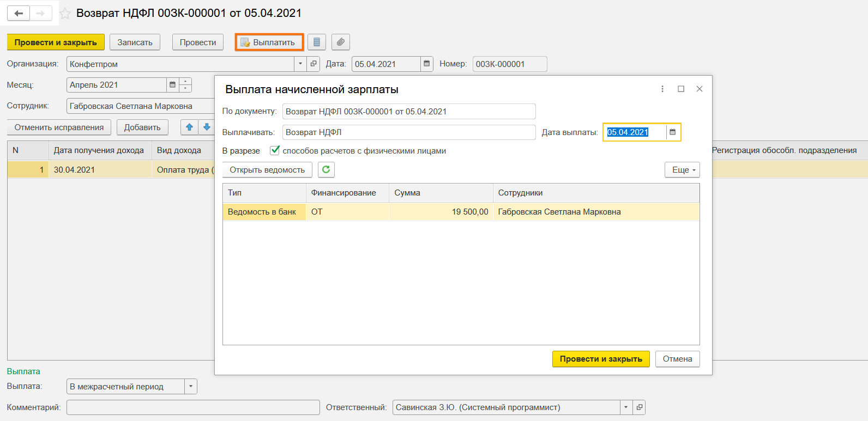Click the Номер field 003К-000001
This screenshot has height=421, width=868.
pyautogui.click(x=510, y=64)
